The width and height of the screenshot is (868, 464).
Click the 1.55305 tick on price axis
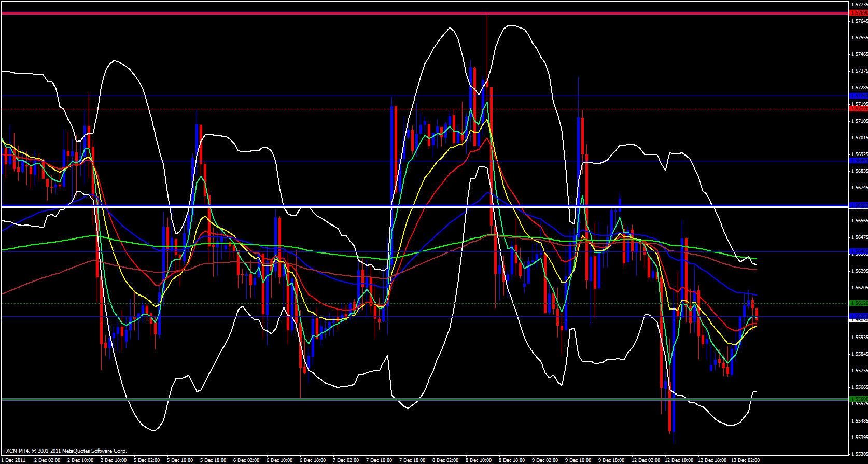859,454
